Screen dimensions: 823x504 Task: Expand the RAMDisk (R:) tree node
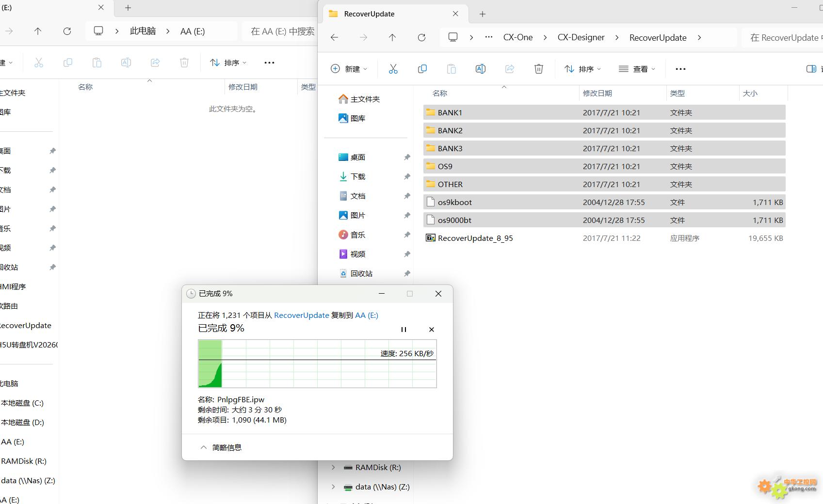click(333, 467)
